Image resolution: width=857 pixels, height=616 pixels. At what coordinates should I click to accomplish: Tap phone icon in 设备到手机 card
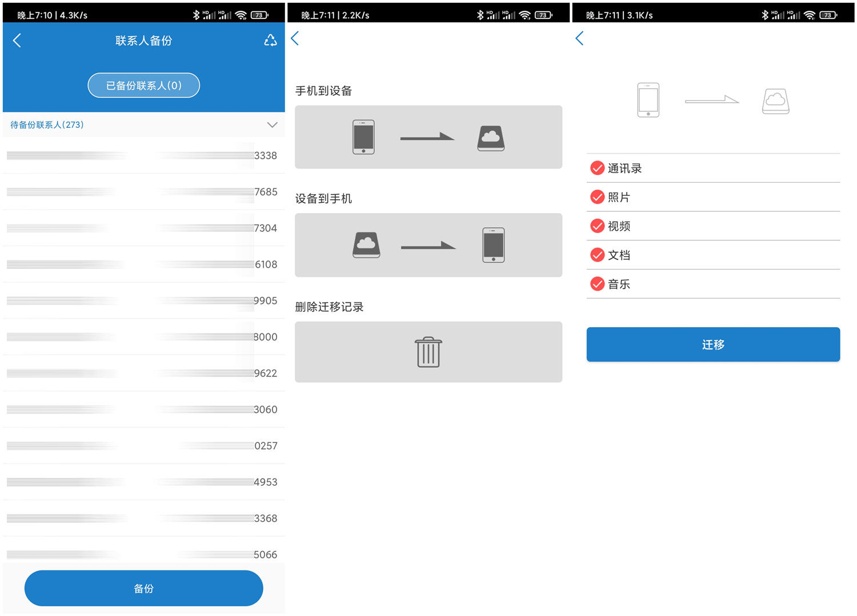tap(494, 245)
